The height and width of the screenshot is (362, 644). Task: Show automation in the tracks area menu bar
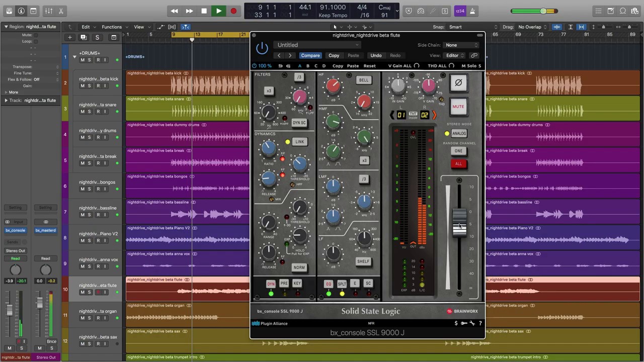click(x=160, y=27)
